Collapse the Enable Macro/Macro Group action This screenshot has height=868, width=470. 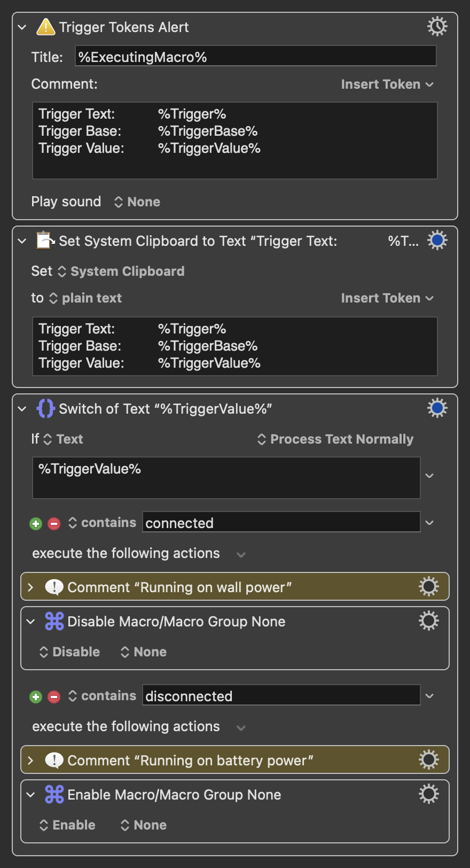[30, 795]
